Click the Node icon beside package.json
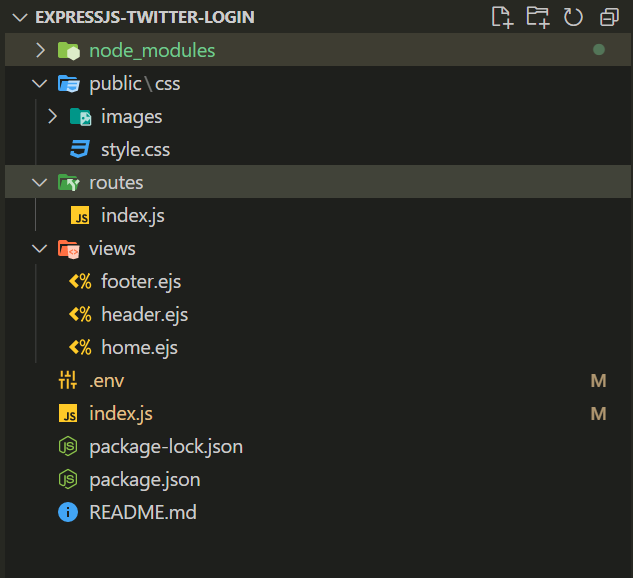The width and height of the screenshot is (633, 578). point(68,480)
